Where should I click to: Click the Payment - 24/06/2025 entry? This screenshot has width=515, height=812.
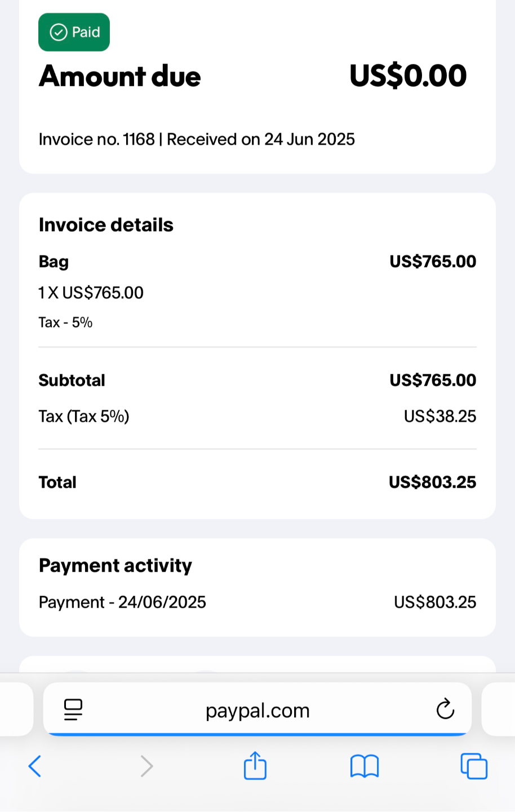pos(122,602)
